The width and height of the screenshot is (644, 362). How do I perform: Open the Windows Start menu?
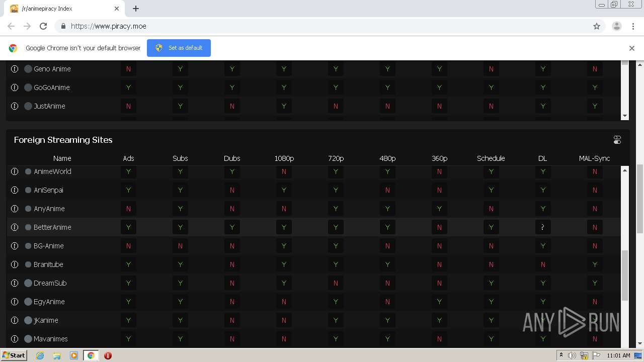coord(14,355)
